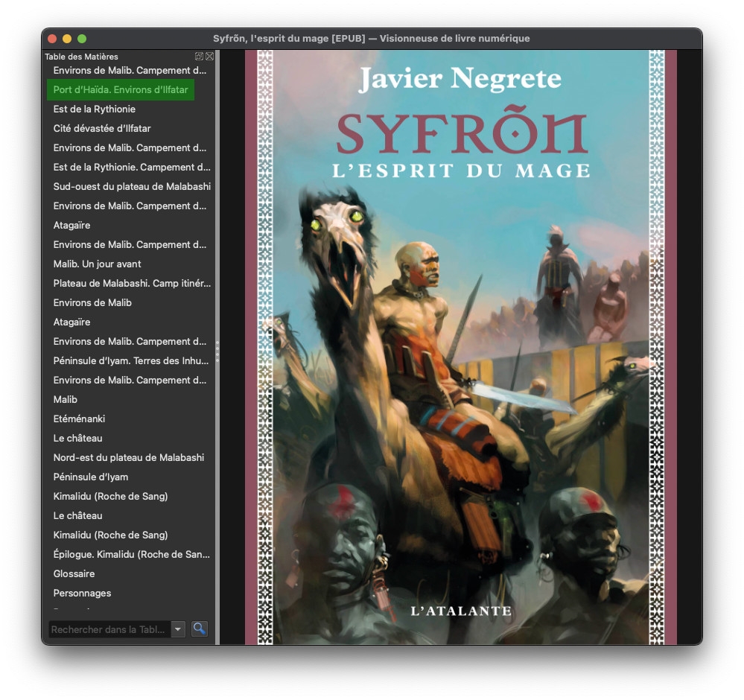
Task: Close the Table des Matières panel
Action: [x=210, y=57]
